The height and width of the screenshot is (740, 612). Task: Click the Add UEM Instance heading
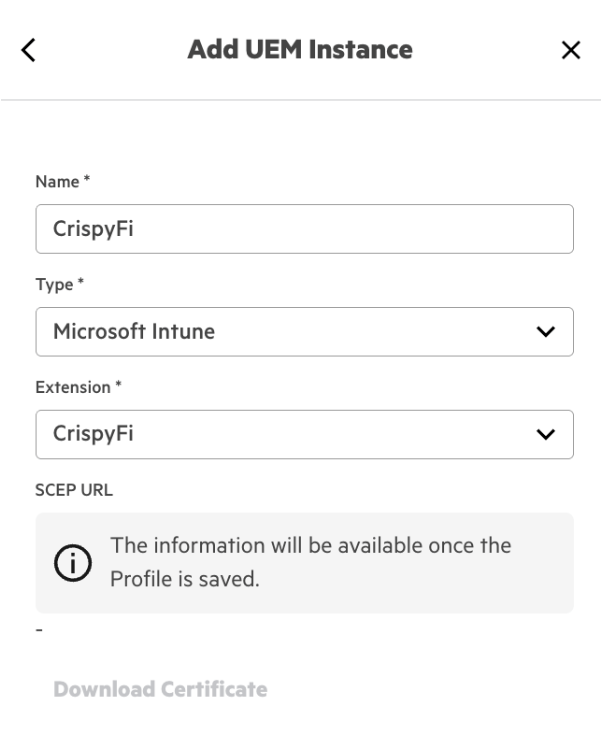tap(300, 49)
